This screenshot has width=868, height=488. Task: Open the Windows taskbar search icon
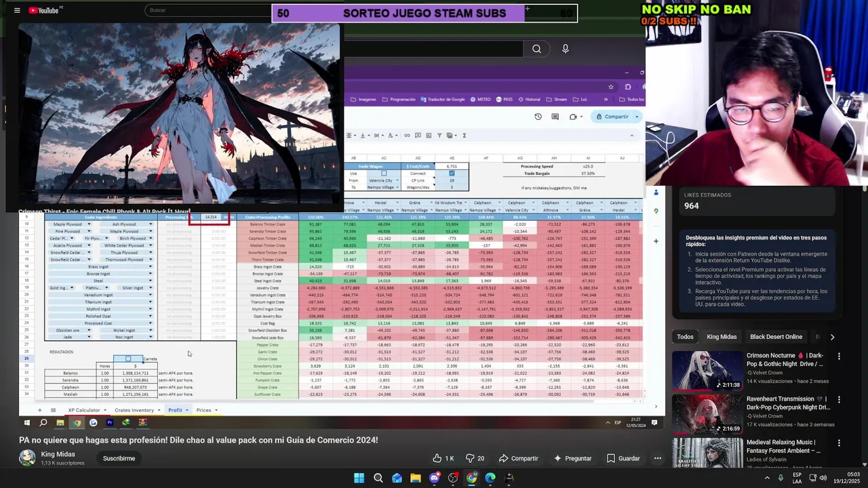(378, 478)
